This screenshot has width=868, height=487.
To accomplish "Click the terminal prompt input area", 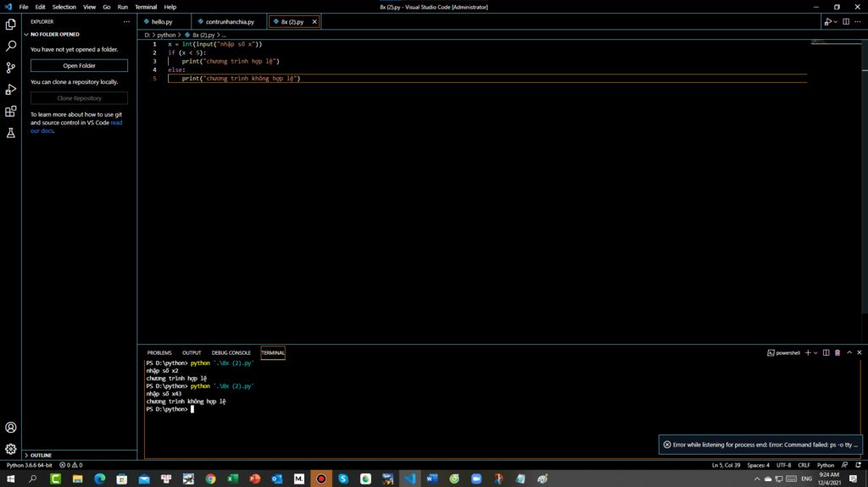I will pyautogui.click(x=192, y=409).
